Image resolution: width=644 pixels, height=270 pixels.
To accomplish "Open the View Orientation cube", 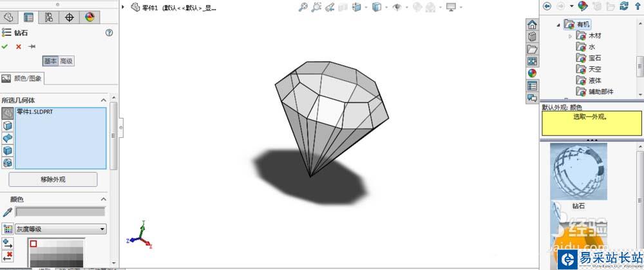I will click(x=356, y=7).
